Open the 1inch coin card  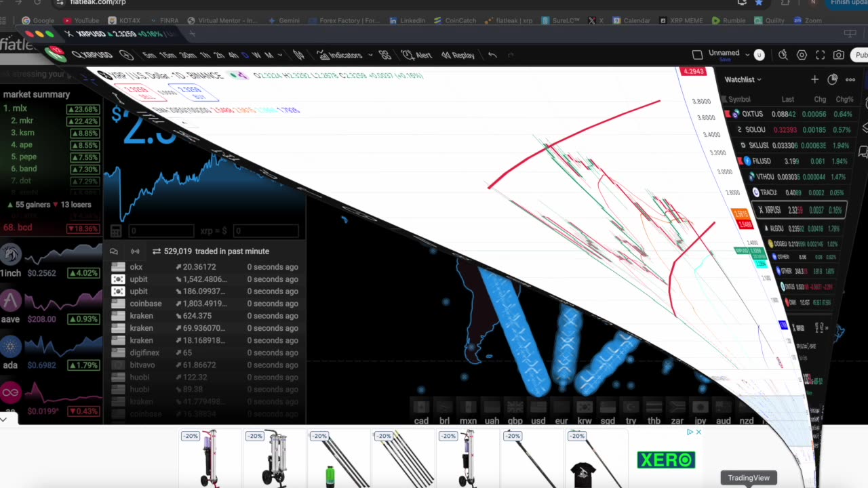51,262
